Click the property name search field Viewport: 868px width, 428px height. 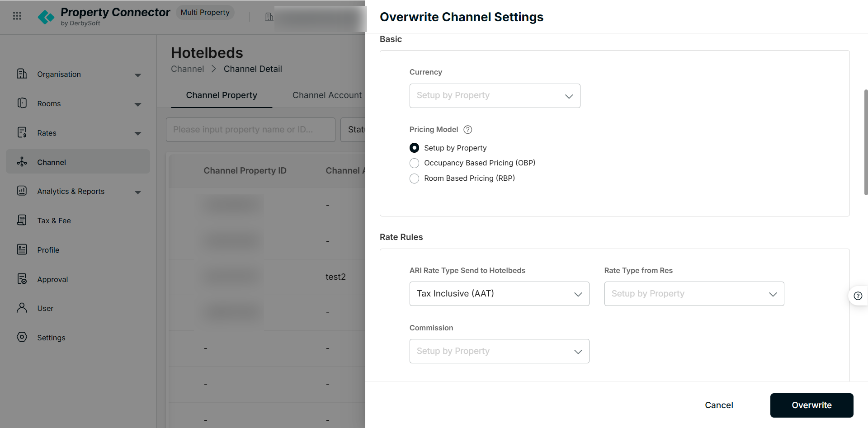tap(250, 130)
